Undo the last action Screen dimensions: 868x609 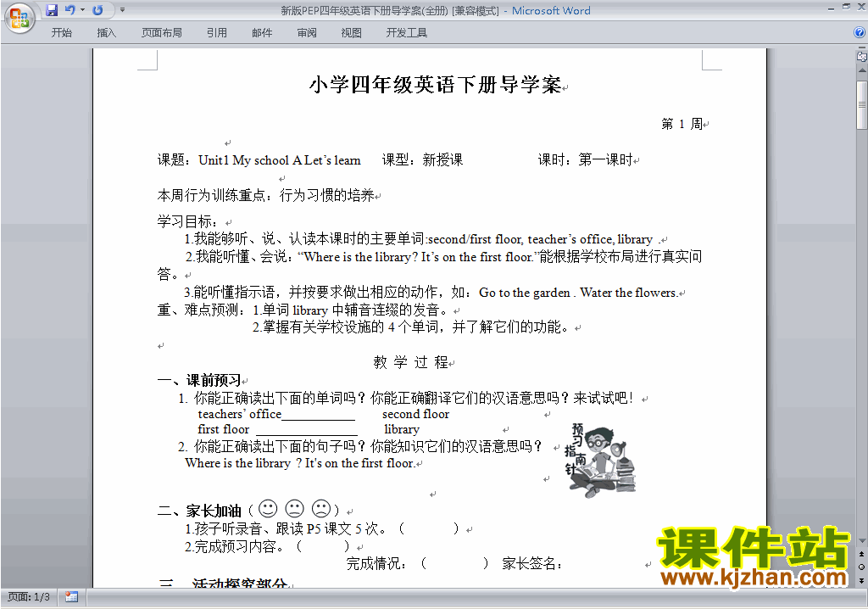click(70, 10)
